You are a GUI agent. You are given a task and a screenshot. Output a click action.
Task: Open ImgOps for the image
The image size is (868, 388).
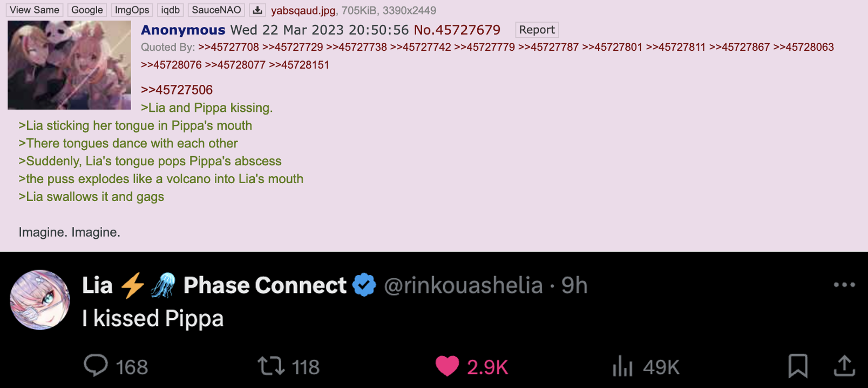click(x=132, y=10)
